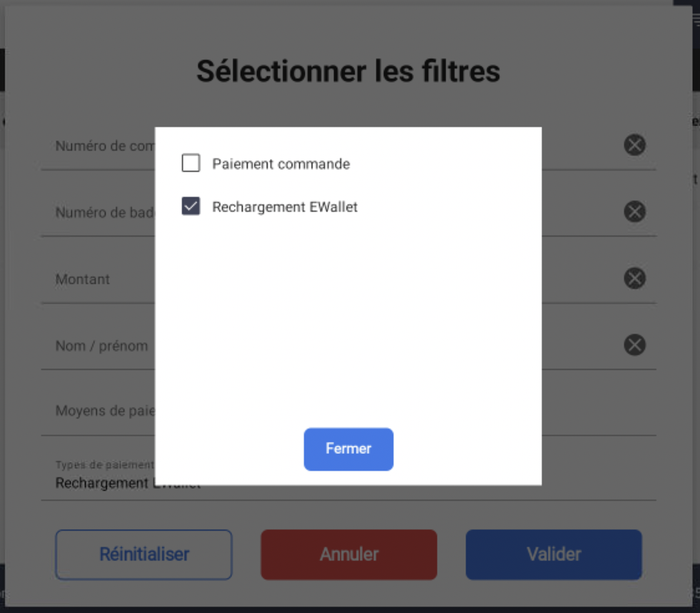Screen dimensions: 700x613
Task: Clear the Numéro de badge filter
Action: (x=635, y=212)
